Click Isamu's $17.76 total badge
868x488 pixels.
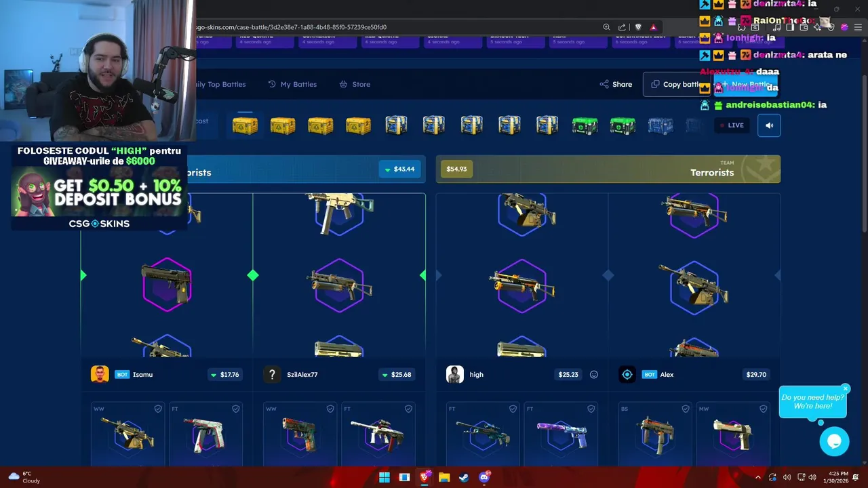[225, 374]
